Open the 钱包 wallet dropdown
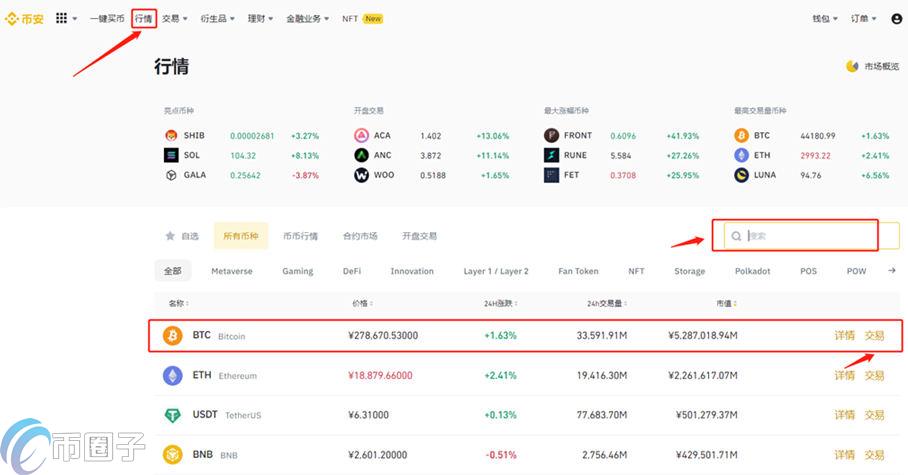 click(825, 18)
